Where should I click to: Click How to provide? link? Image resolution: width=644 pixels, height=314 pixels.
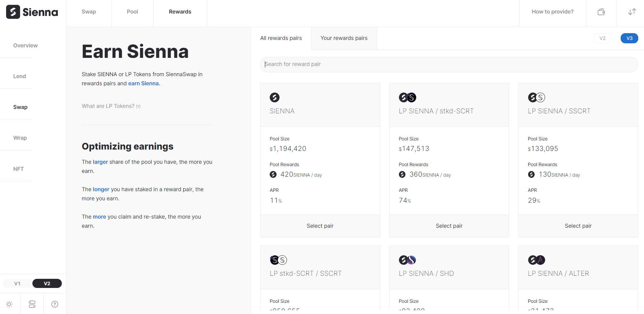[x=553, y=12]
